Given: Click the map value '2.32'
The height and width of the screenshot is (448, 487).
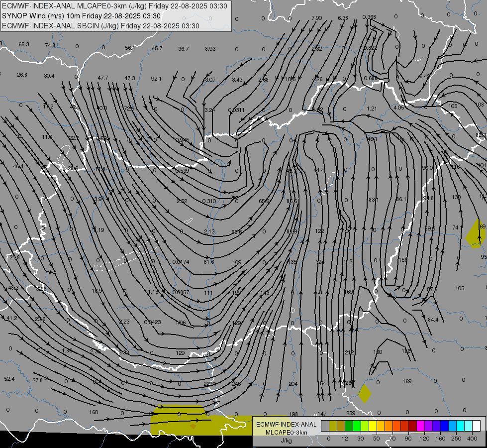Looking at the screenshot, I should coord(317,49).
